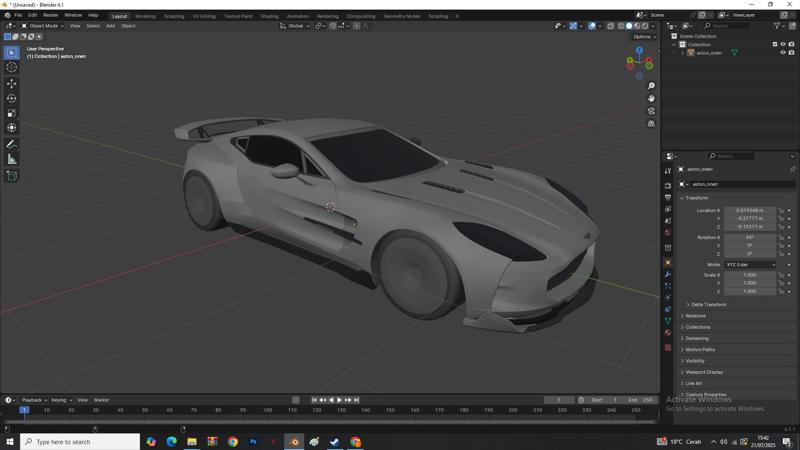Open Object Mode dropdown
This screenshot has height=450, width=800.
42,26
